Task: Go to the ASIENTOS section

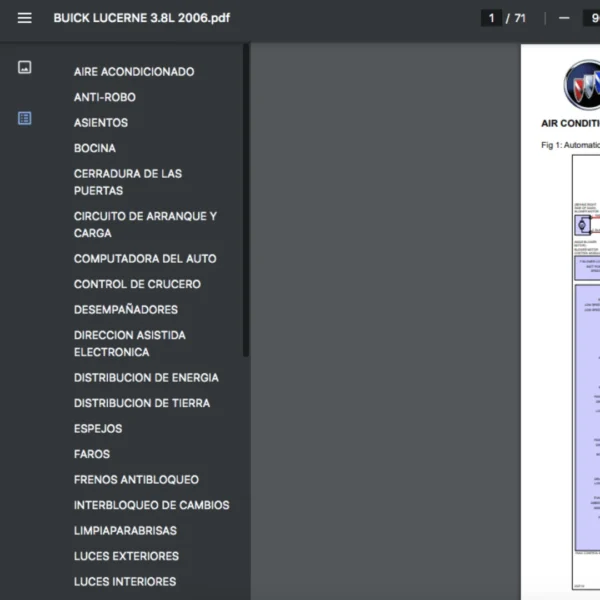Action: (101, 122)
